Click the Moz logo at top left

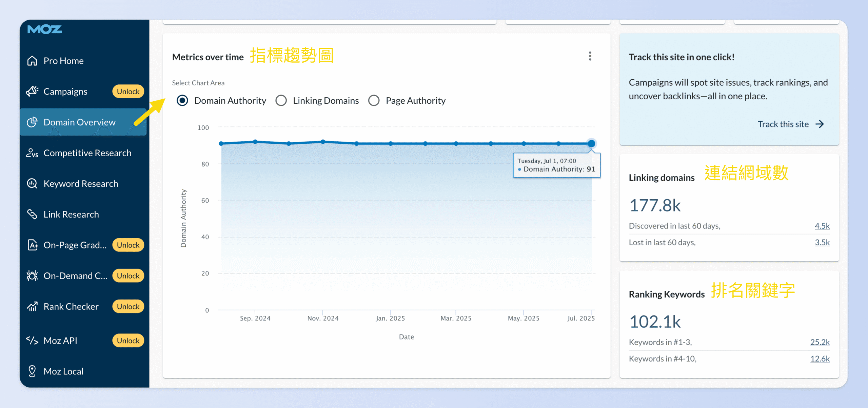click(44, 29)
